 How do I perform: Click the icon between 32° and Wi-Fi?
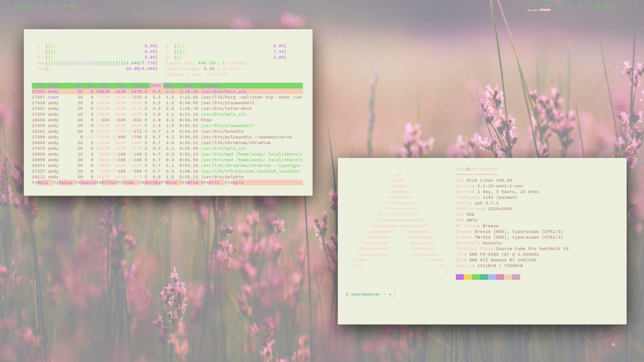point(581,6)
